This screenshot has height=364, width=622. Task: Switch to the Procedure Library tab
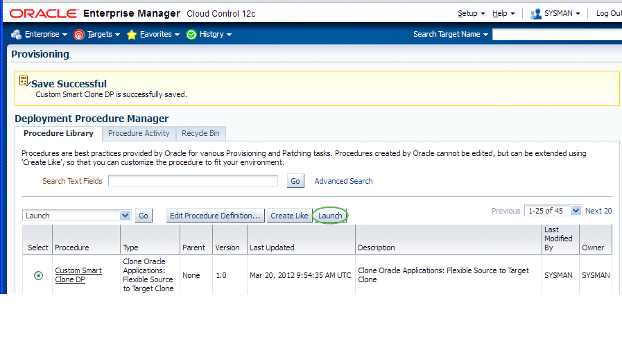point(58,133)
